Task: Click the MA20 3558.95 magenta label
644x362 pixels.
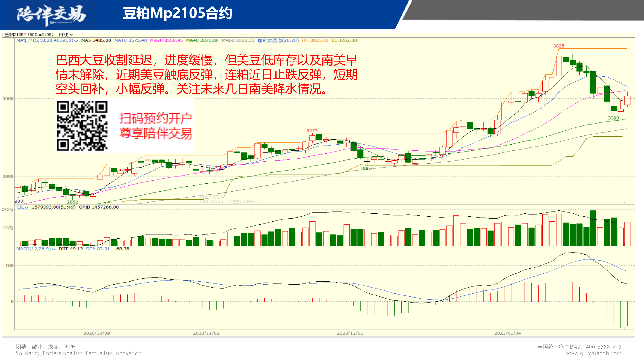Action: click(x=166, y=40)
